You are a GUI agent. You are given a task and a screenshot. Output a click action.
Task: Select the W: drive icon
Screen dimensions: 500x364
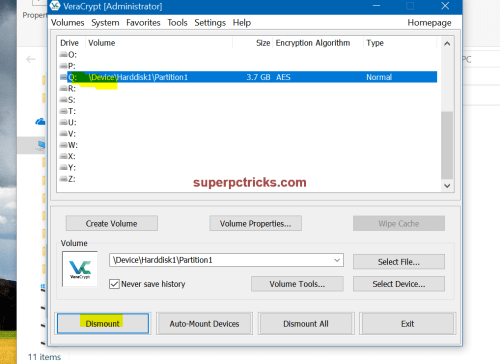tap(63, 145)
